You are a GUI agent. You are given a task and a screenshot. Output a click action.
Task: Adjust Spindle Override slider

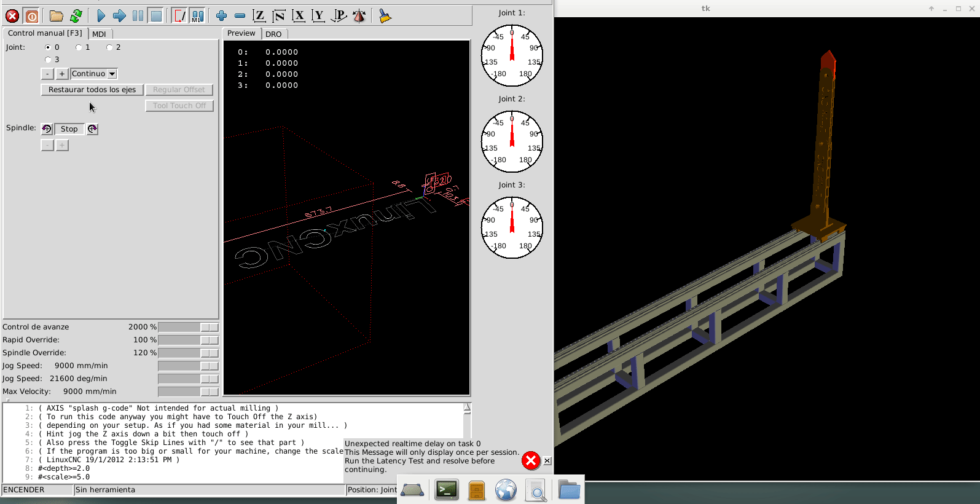pyautogui.click(x=188, y=353)
